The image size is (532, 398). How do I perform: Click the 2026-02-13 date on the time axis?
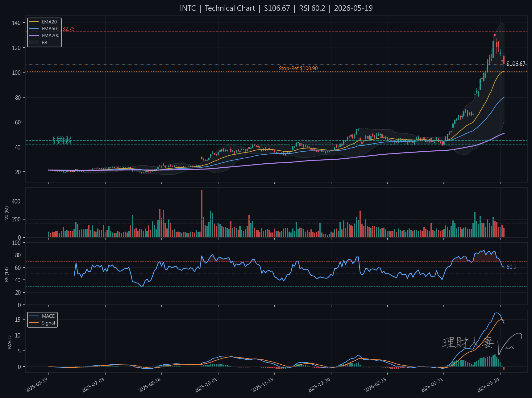tap(376, 385)
